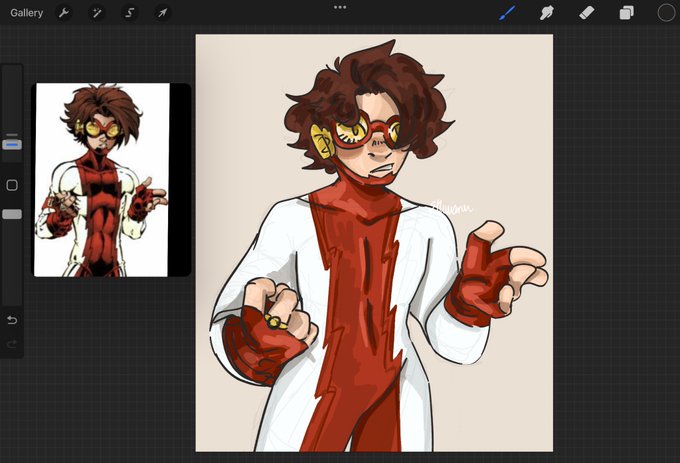Redo the last undone action
The width and height of the screenshot is (680, 463).
[x=12, y=344]
